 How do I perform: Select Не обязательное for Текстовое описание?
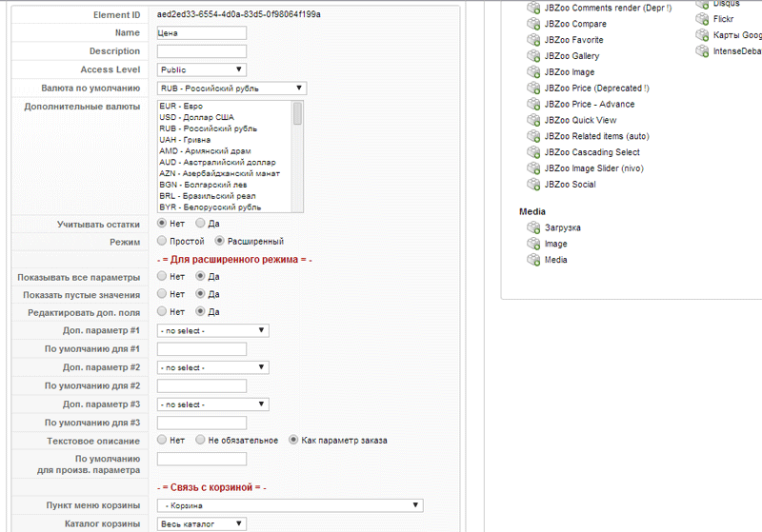[200, 440]
